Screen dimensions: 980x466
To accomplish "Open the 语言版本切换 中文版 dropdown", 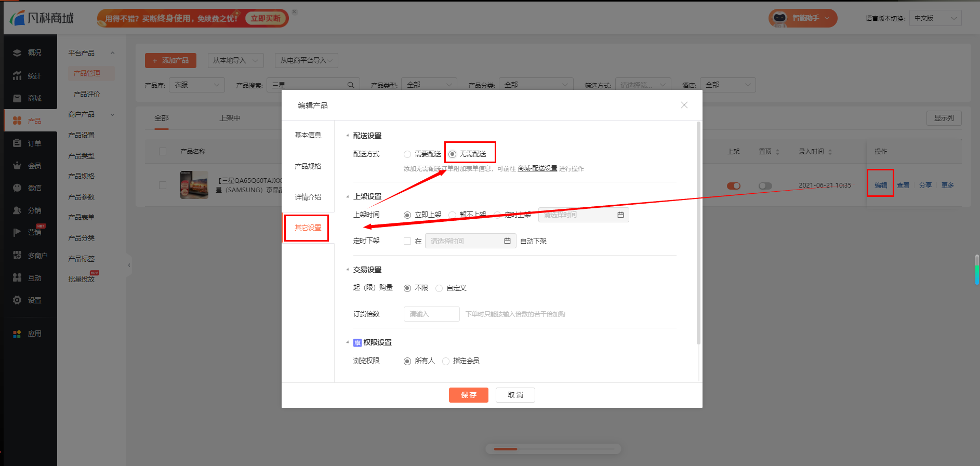I will [x=935, y=18].
